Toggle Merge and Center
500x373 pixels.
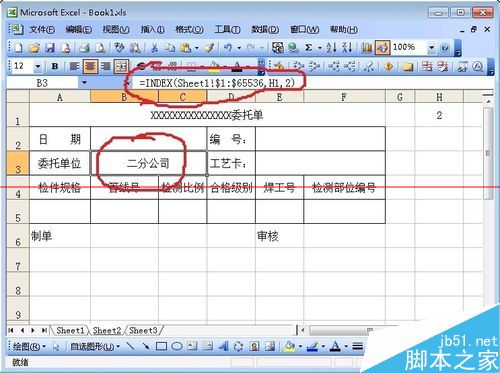121,66
